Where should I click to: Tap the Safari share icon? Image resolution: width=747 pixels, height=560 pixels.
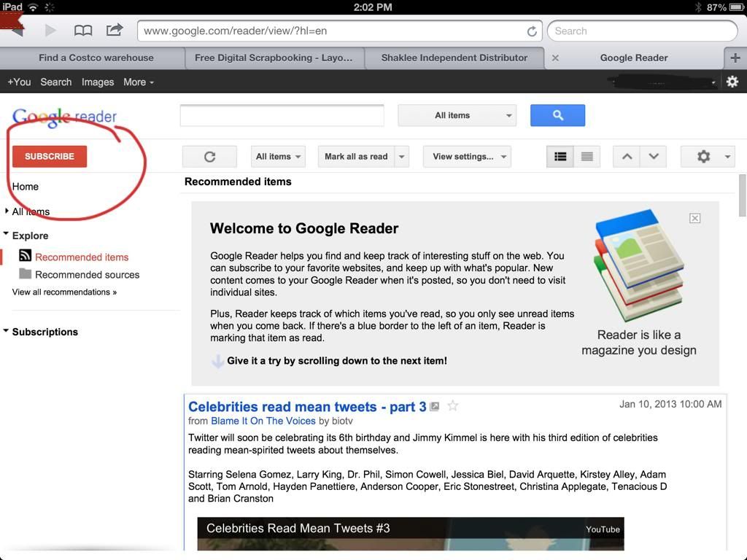coord(115,30)
